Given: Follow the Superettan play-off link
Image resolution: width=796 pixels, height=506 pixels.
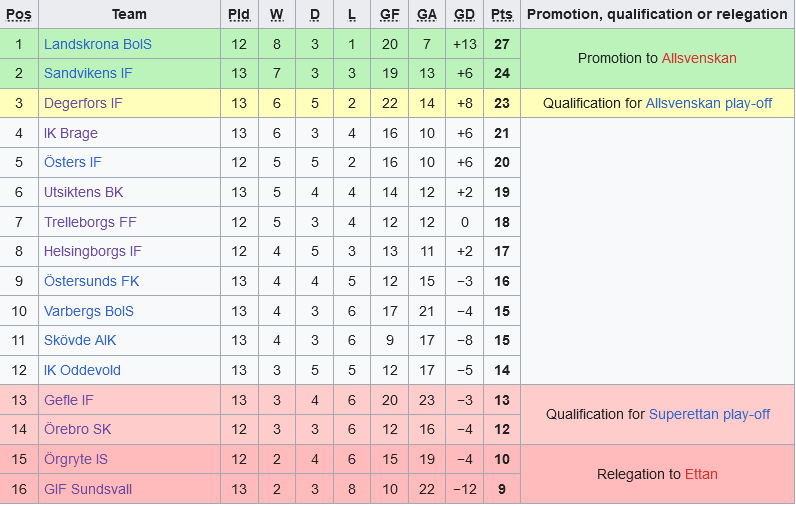Looking at the screenshot, I should [x=709, y=414].
